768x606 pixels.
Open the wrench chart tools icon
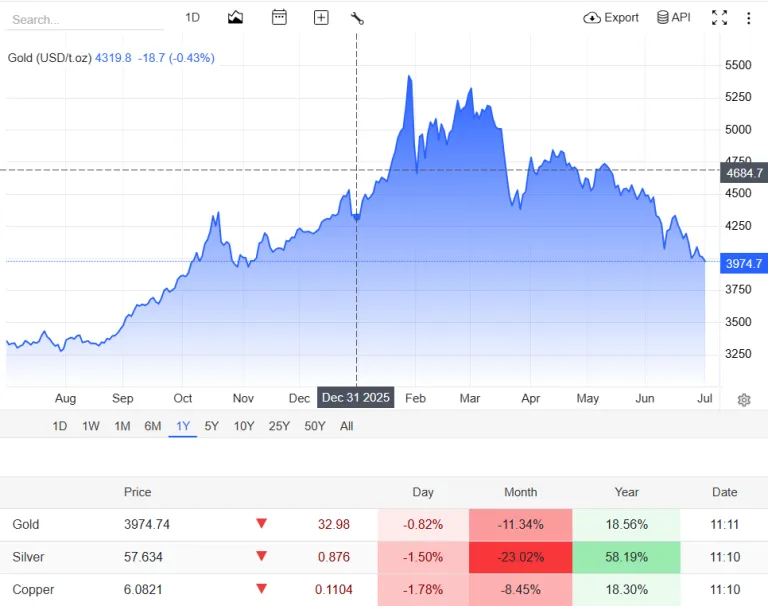pos(357,19)
